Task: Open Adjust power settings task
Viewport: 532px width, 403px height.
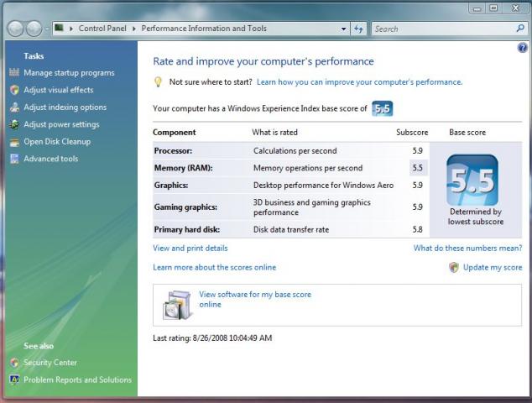Action: (x=61, y=124)
